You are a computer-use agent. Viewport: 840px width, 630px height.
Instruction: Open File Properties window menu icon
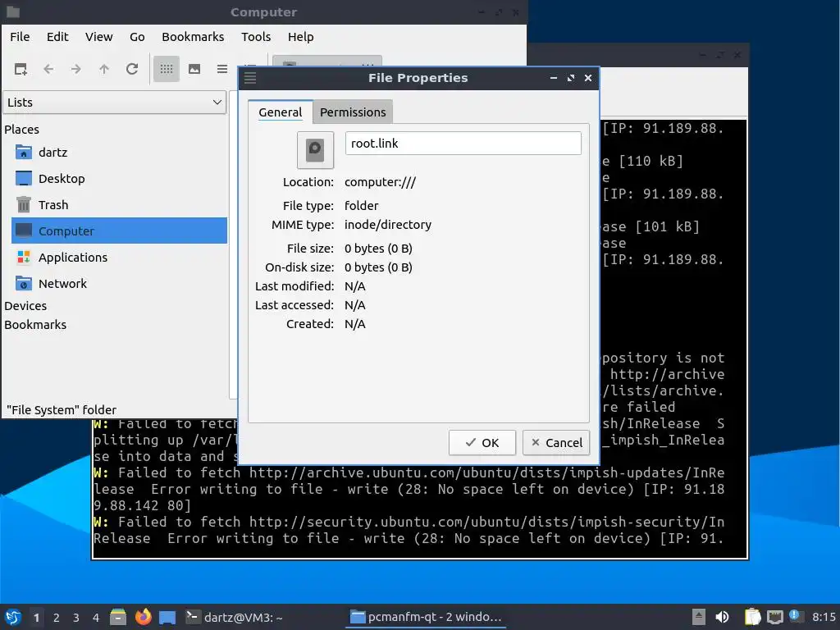(250, 78)
